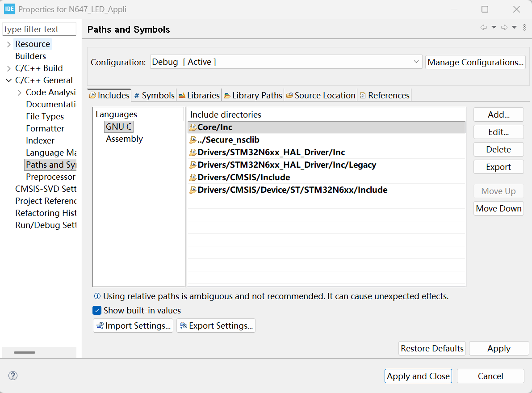The image size is (532, 393).
Task: Click Apply and Close button
Action: (418, 376)
